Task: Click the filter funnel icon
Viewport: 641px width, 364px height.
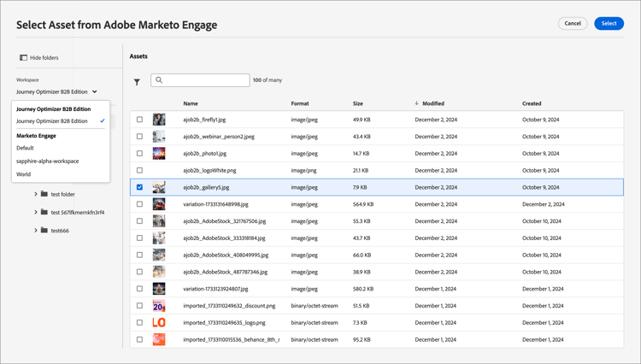Action: pyautogui.click(x=137, y=82)
